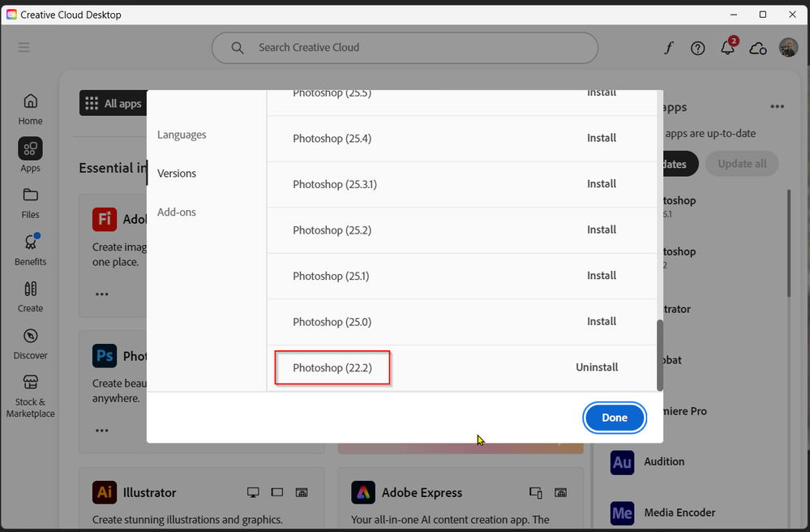
Task: Click the Media Encoder Me icon
Action: pyautogui.click(x=622, y=513)
